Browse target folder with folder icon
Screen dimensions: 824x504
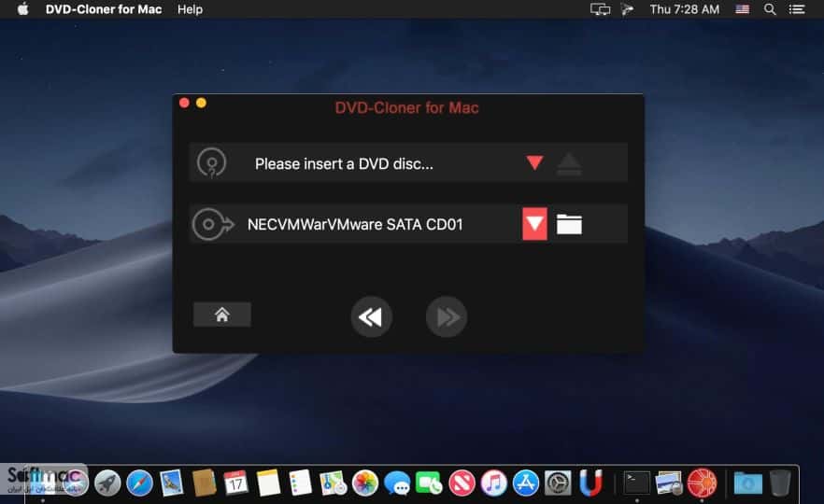click(569, 224)
